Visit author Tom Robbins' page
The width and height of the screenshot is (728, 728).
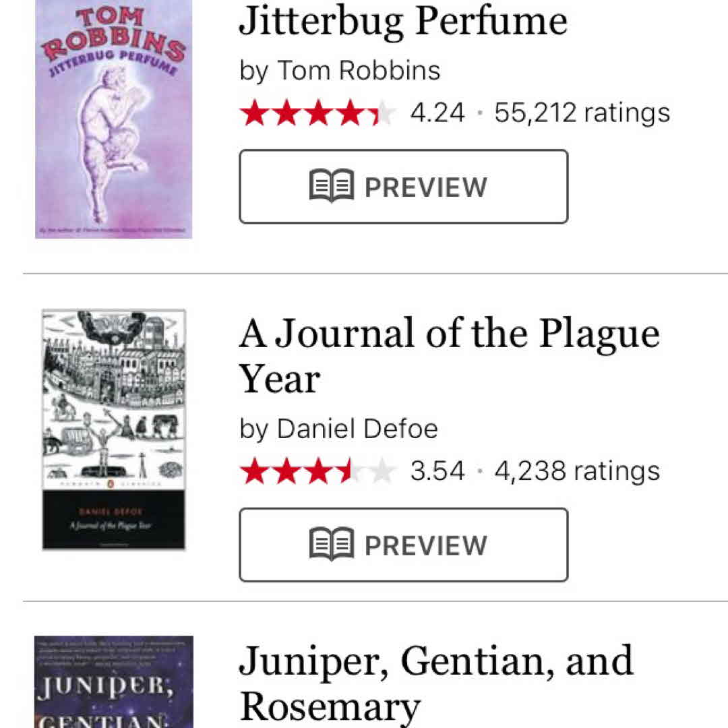[x=359, y=70]
